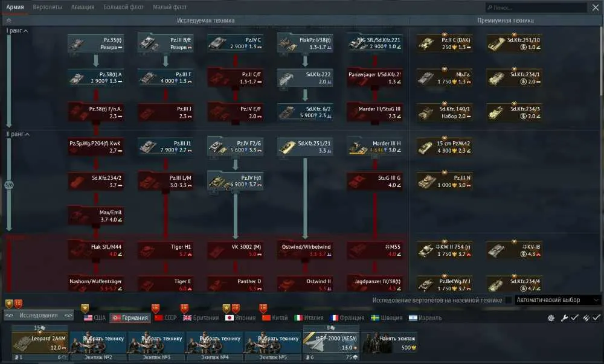Select the Sd.Kfz.251/21 half-track
This screenshot has width=604, height=364.
304,147
